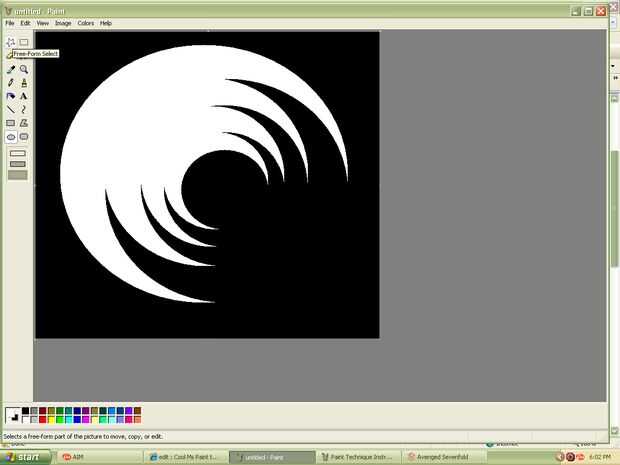This screenshot has width=620, height=465.
Task: Pick the Airbrush spray tool
Action: pos(11,96)
